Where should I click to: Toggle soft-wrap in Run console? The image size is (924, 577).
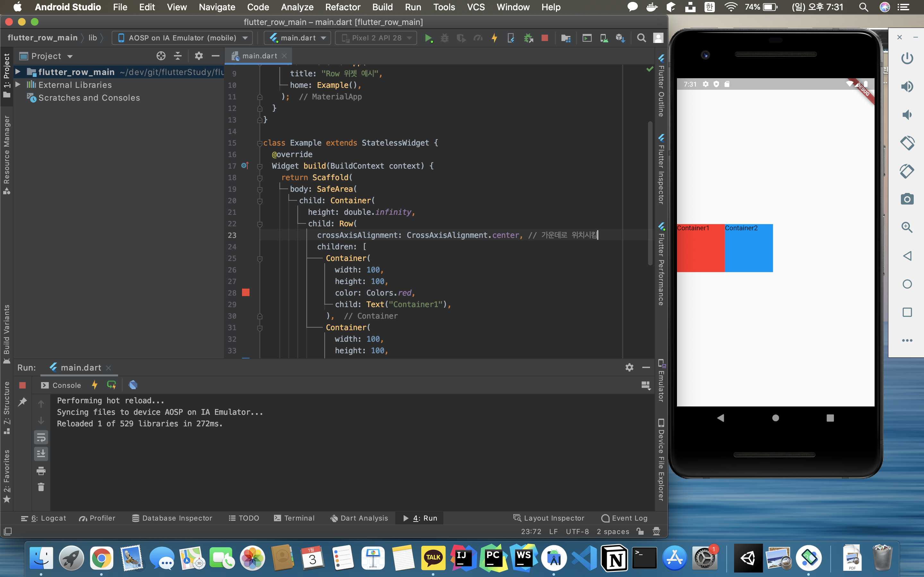41,437
